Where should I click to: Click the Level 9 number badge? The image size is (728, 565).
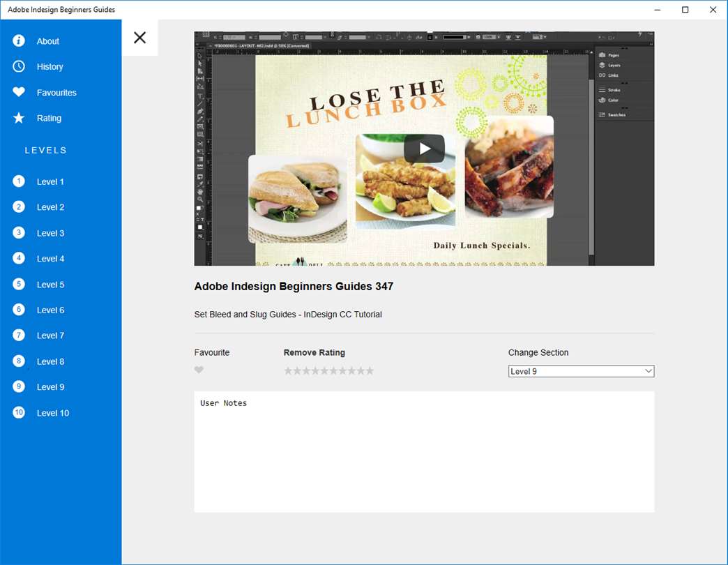(x=19, y=386)
